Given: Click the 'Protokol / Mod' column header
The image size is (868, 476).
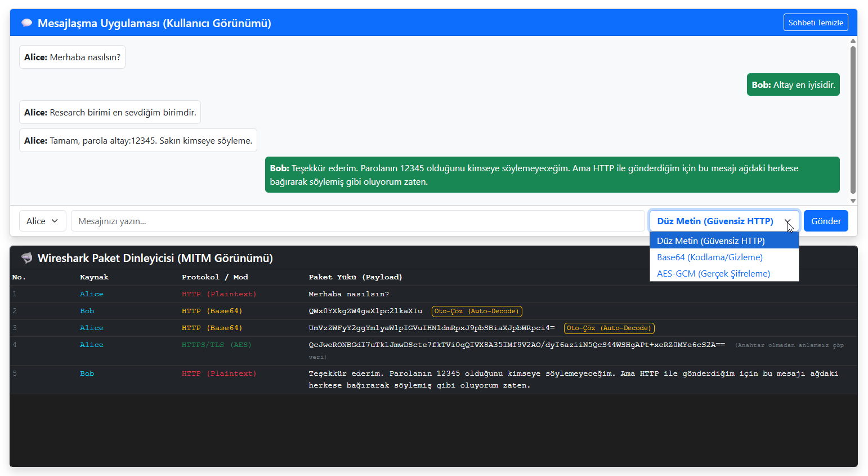Looking at the screenshot, I should point(214,277).
